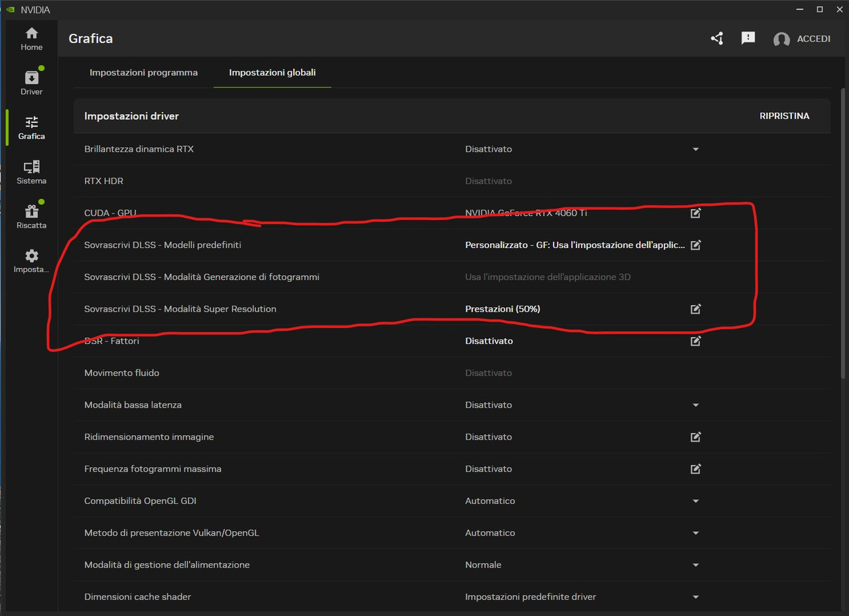Viewport: 849px width, 616px height.
Task: Expand Brillantezza dinamica RTX dropdown
Action: (695, 149)
